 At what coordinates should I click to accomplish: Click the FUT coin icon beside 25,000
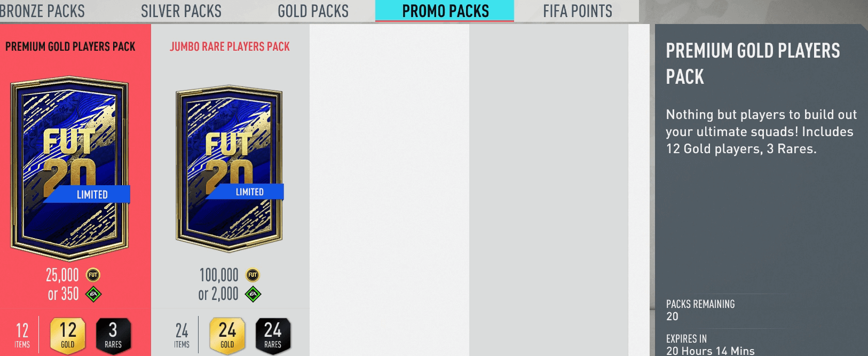pyautogui.click(x=93, y=275)
